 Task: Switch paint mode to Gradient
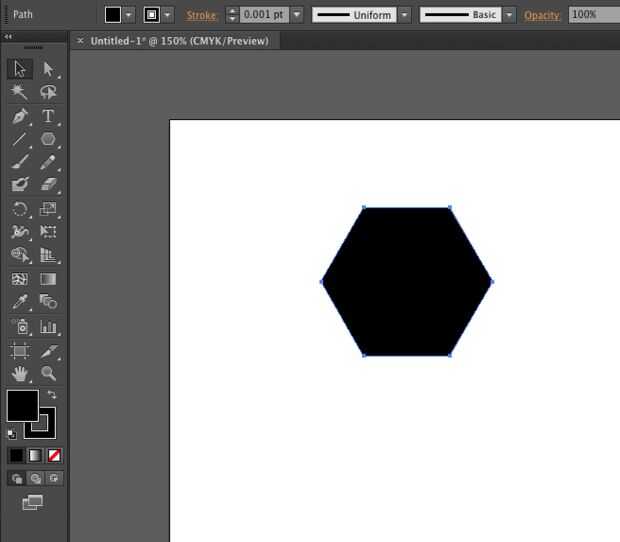pyautogui.click(x=35, y=455)
